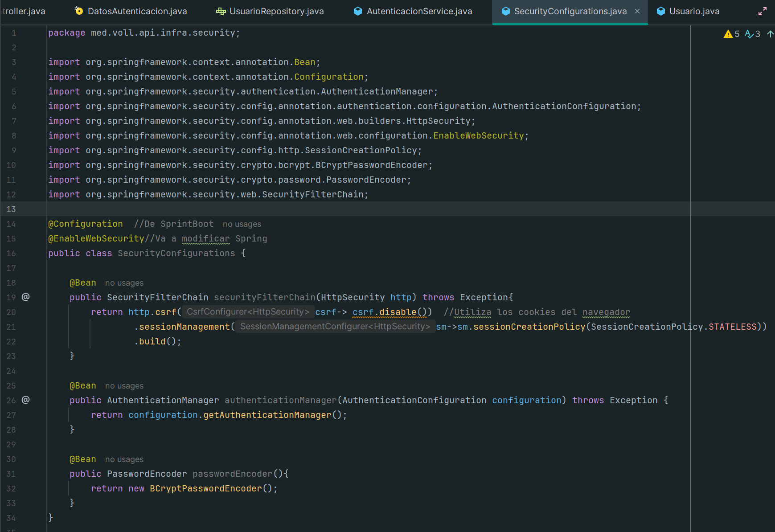The image size is (775, 532).
Task: Click the bean gutter icon on line 19
Action: point(26,297)
